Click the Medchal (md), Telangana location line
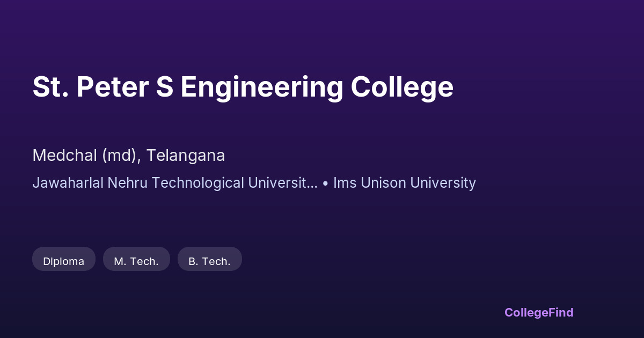 128,156
